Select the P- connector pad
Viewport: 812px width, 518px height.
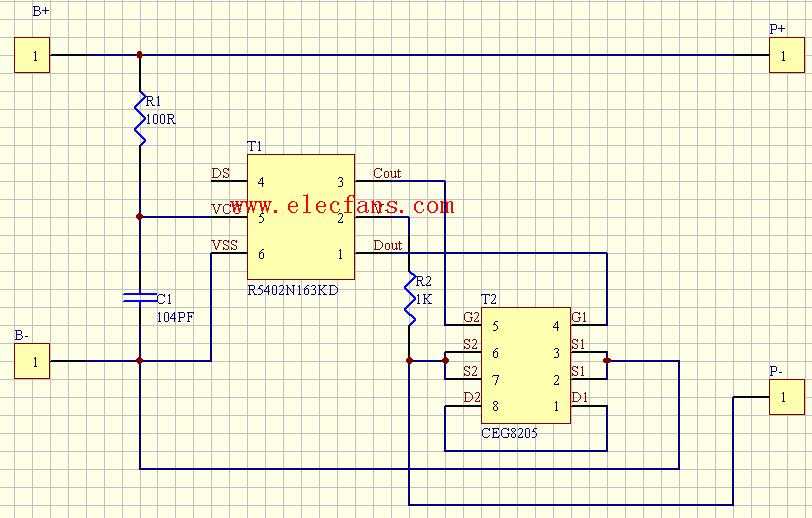click(787, 397)
